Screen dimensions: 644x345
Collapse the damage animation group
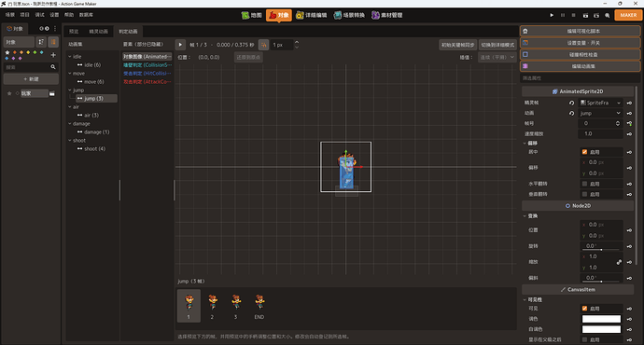pyautogui.click(x=70, y=123)
